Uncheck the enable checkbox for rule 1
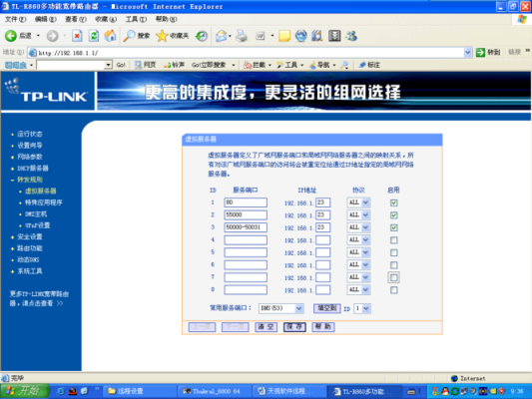This screenshot has height=399, width=532. pyautogui.click(x=393, y=202)
